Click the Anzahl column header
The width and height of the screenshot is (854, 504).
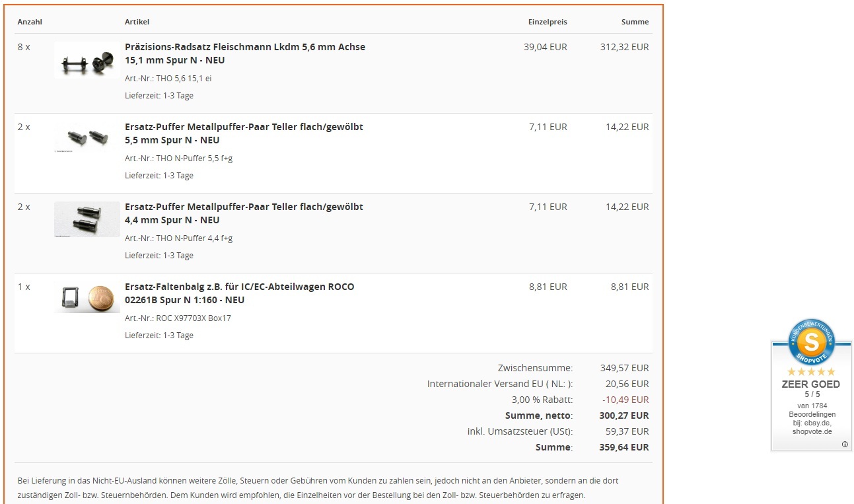(30, 22)
